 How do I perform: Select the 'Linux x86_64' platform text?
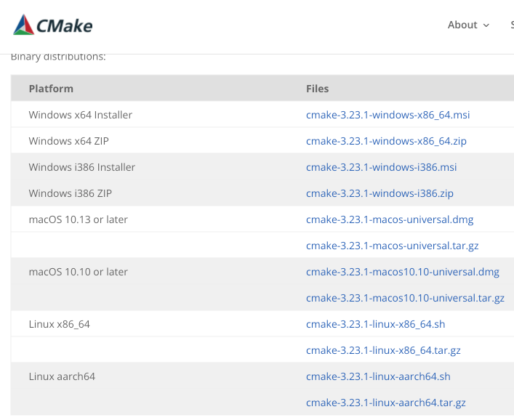point(60,325)
